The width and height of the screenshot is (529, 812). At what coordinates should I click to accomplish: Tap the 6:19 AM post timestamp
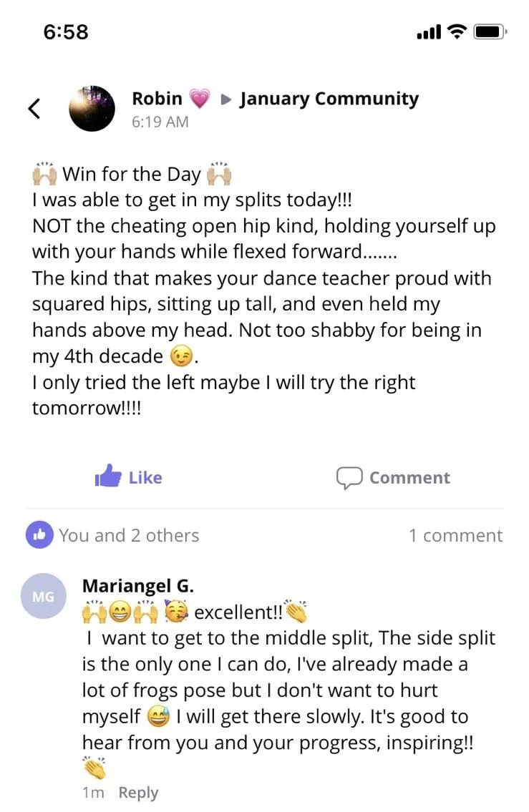pos(160,122)
